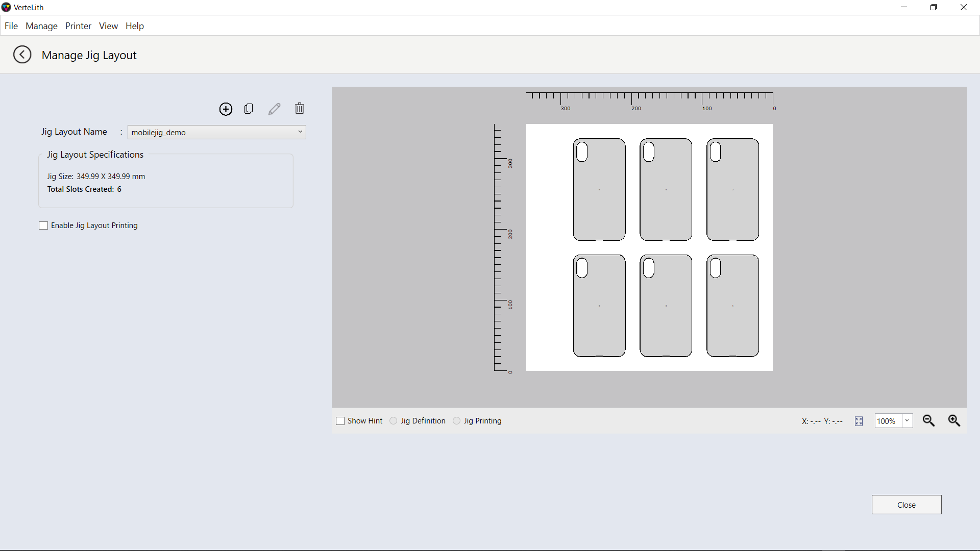Check the Show Hint option

340,421
